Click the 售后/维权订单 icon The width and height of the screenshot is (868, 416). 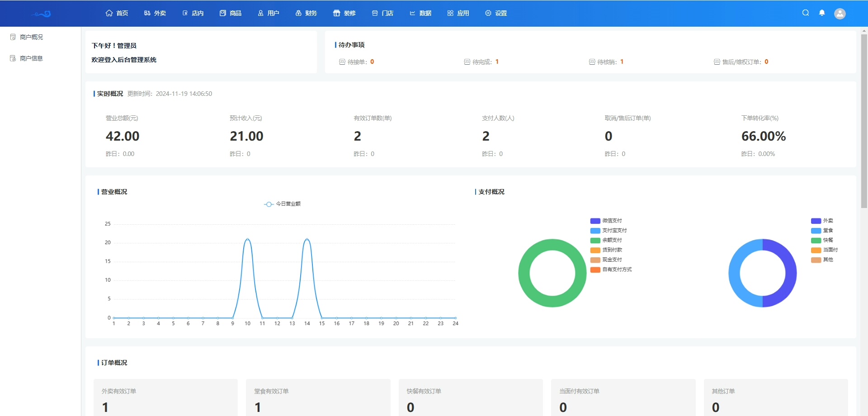click(717, 62)
